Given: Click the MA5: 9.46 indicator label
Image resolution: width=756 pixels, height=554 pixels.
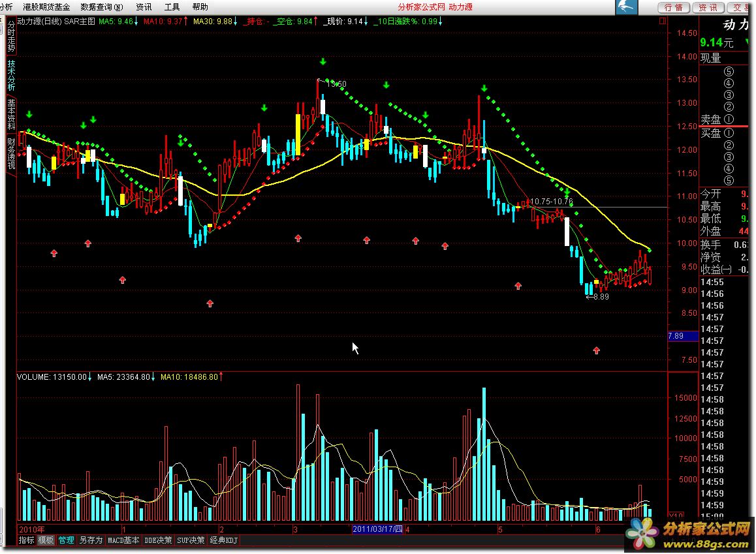Looking at the screenshot, I should click(x=118, y=21).
